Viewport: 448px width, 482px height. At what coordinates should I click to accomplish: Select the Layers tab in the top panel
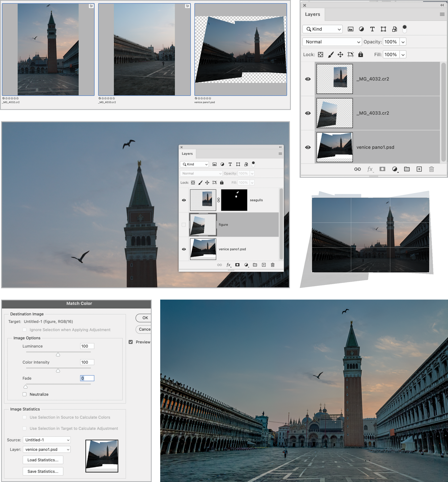tap(312, 14)
